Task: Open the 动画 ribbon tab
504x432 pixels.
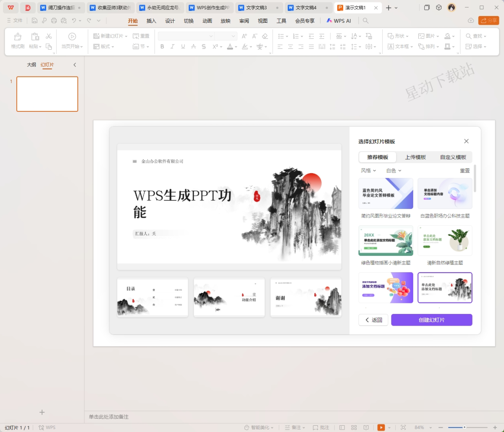Action: click(207, 21)
